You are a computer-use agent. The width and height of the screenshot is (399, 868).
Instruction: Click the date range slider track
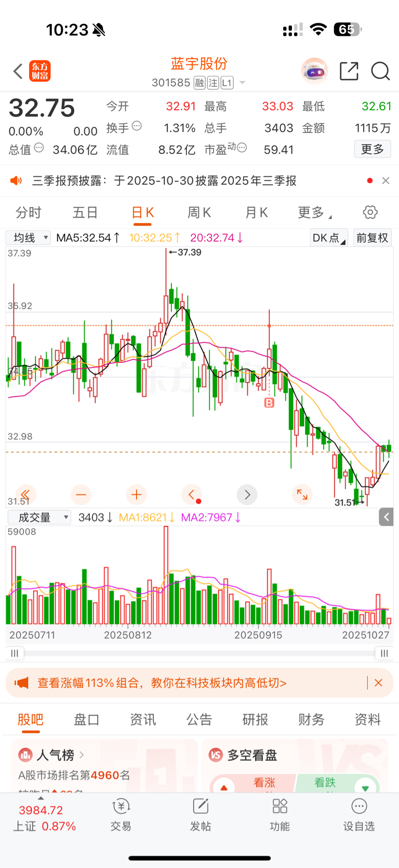pyautogui.click(x=199, y=653)
